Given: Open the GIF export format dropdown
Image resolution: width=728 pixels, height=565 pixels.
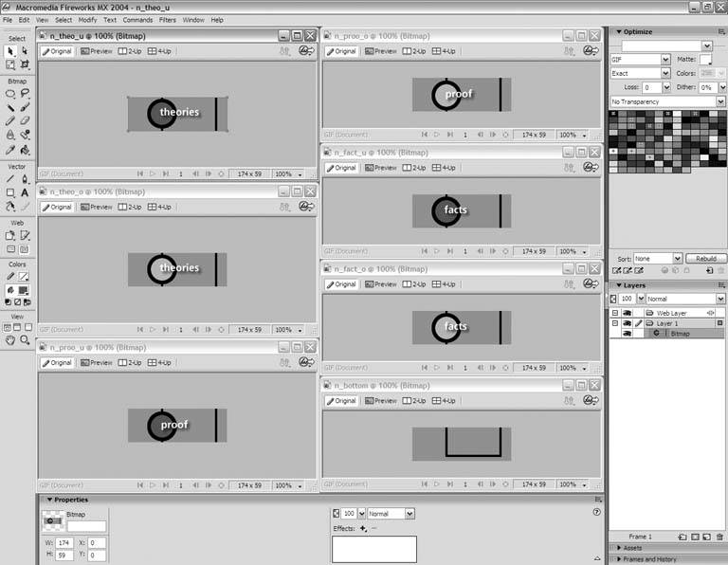Looking at the screenshot, I should tap(640, 59).
